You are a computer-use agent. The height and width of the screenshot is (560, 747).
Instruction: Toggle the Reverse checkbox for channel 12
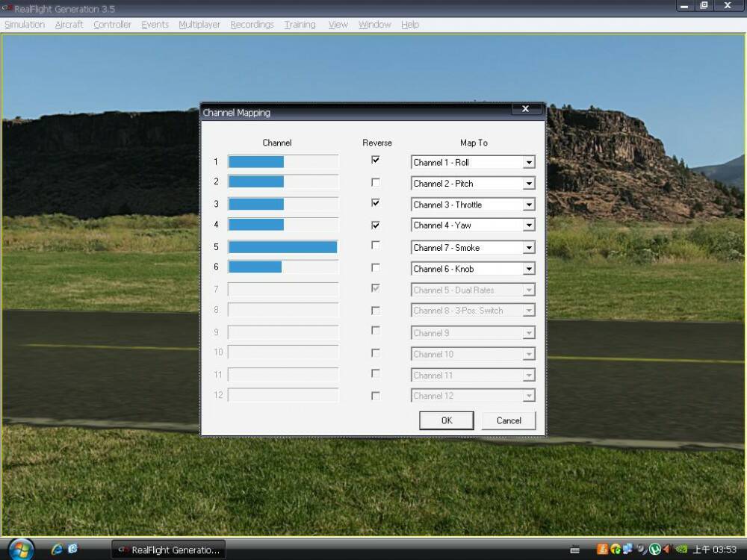click(x=376, y=396)
